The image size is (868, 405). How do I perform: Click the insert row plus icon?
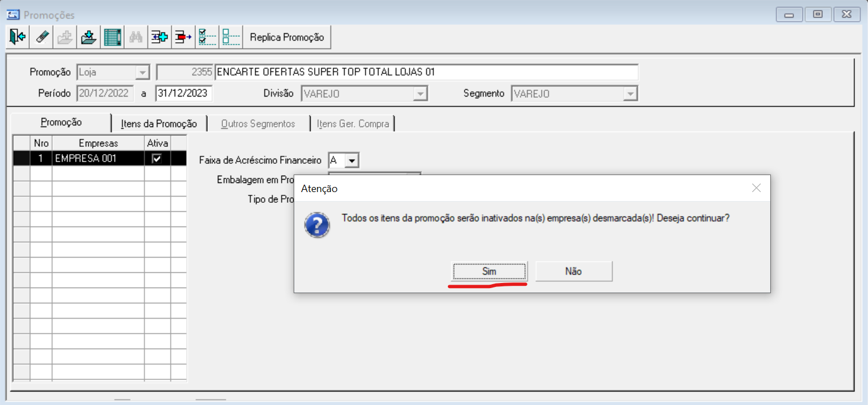(160, 37)
